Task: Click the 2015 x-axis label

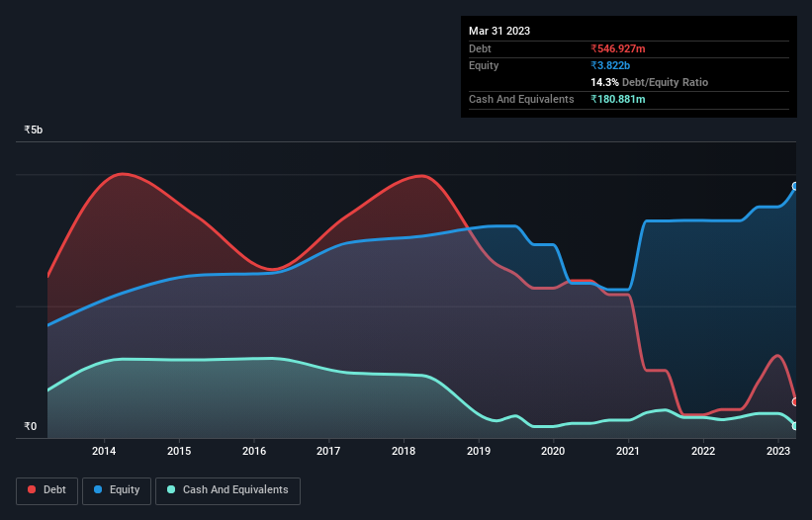Action: (179, 451)
